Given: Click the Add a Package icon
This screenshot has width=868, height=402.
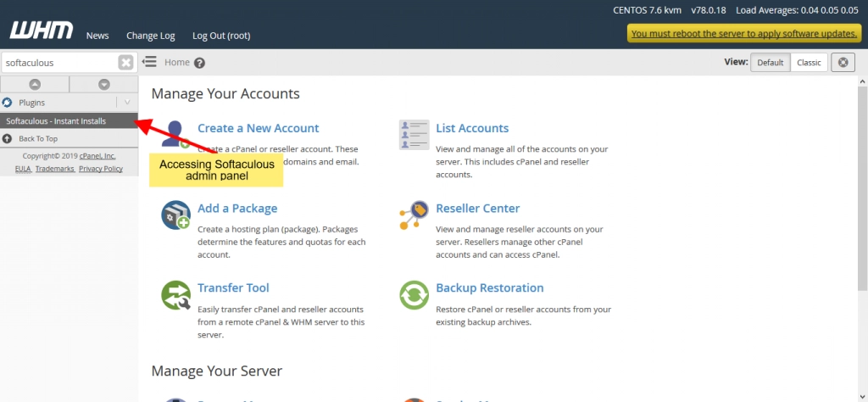Looking at the screenshot, I should [x=176, y=215].
